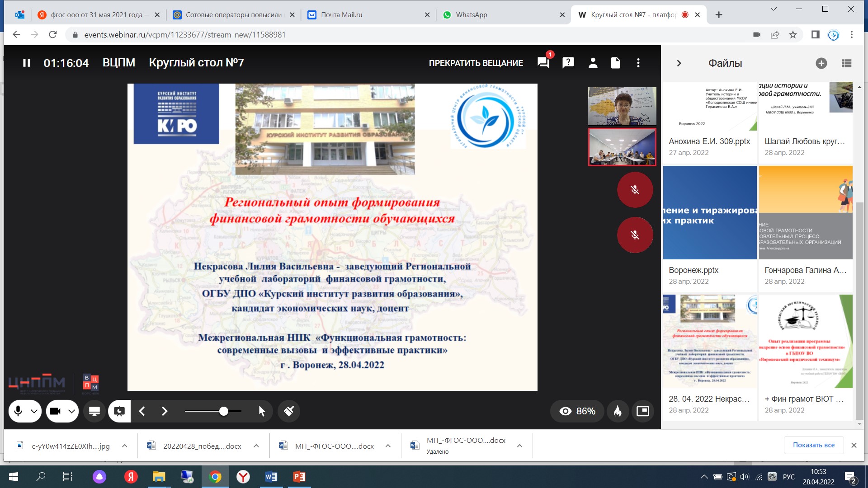This screenshot has width=868, height=488.
Task: Toggle the microphone button
Action: 18,411
